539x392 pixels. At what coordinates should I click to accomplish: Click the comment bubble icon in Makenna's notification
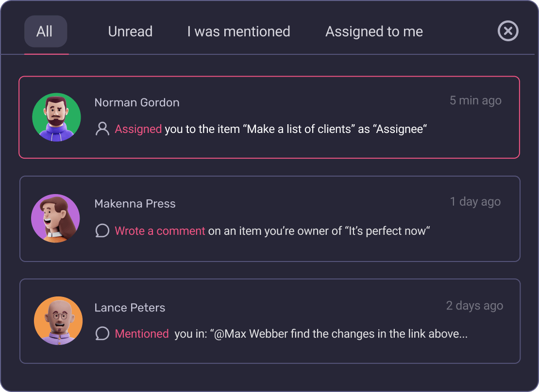click(x=102, y=231)
